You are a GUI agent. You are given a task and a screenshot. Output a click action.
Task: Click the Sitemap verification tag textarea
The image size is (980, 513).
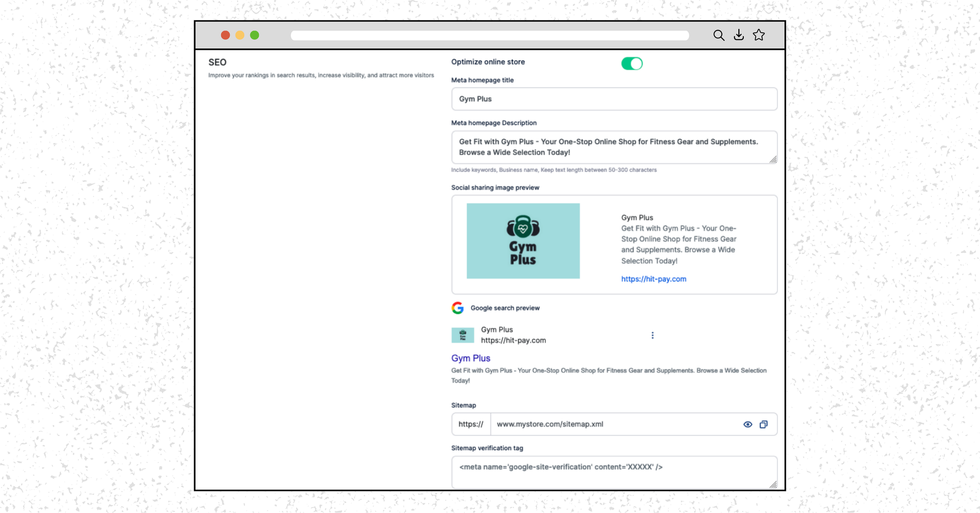tap(614, 472)
